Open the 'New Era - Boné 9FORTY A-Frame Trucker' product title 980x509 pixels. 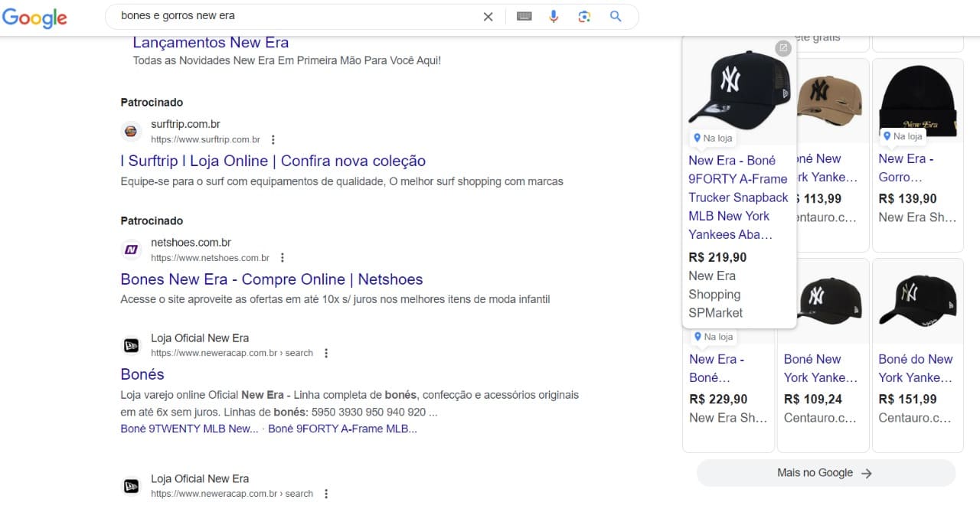[x=738, y=197]
